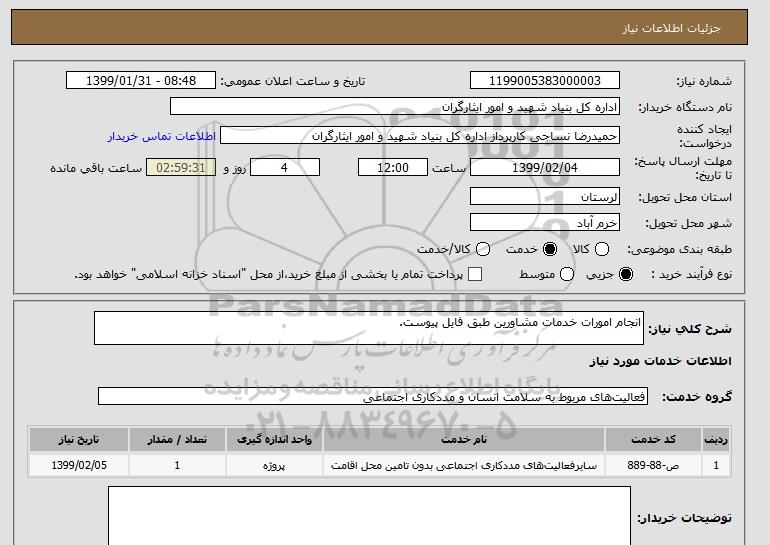Click the deadline hour field 12:00
770x545 pixels.
click(x=393, y=167)
